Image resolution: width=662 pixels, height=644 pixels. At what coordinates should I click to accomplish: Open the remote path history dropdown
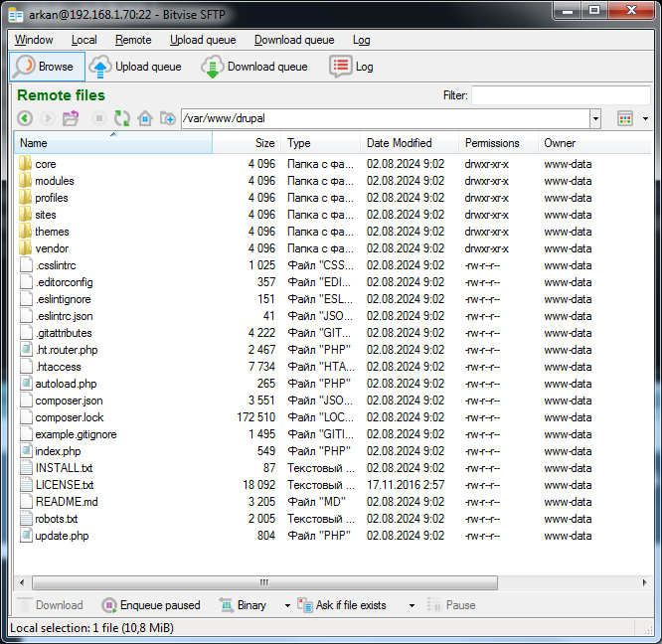point(595,118)
